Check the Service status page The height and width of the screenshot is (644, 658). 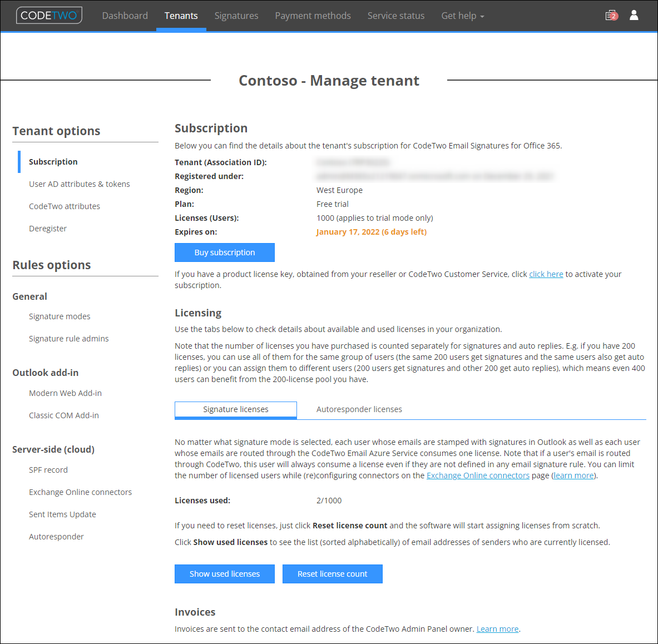pos(395,16)
